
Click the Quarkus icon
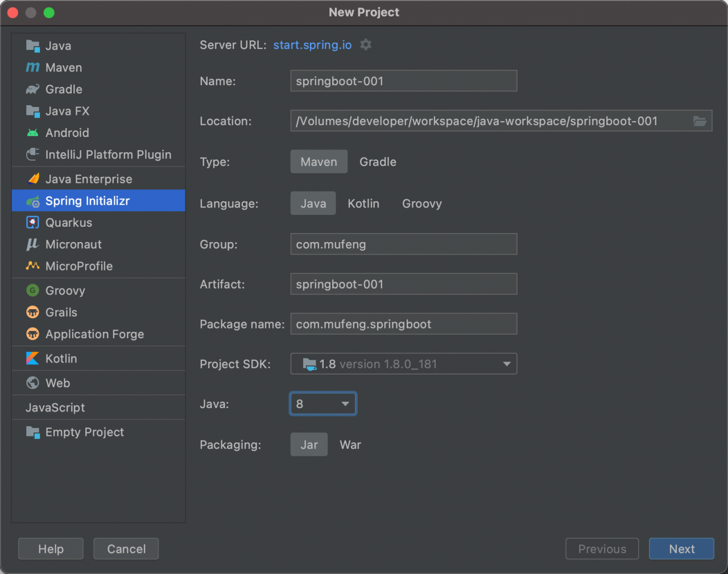tap(33, 223)
